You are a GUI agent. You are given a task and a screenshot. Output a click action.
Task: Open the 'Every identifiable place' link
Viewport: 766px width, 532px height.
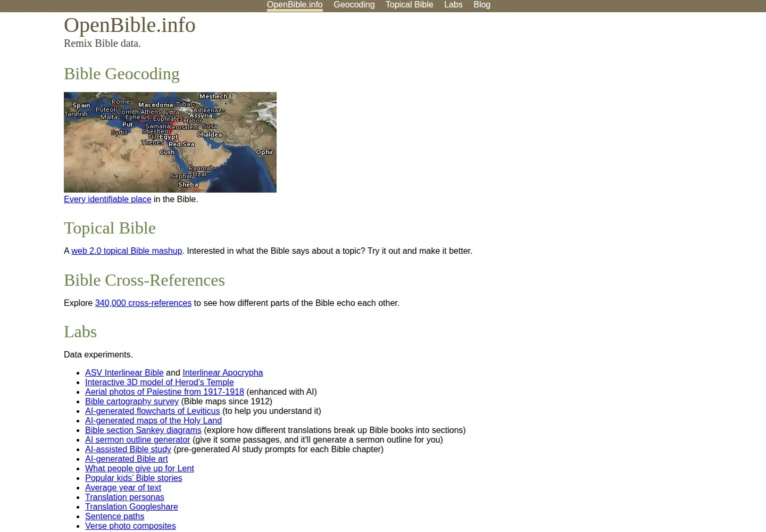(x=107, y=199)
